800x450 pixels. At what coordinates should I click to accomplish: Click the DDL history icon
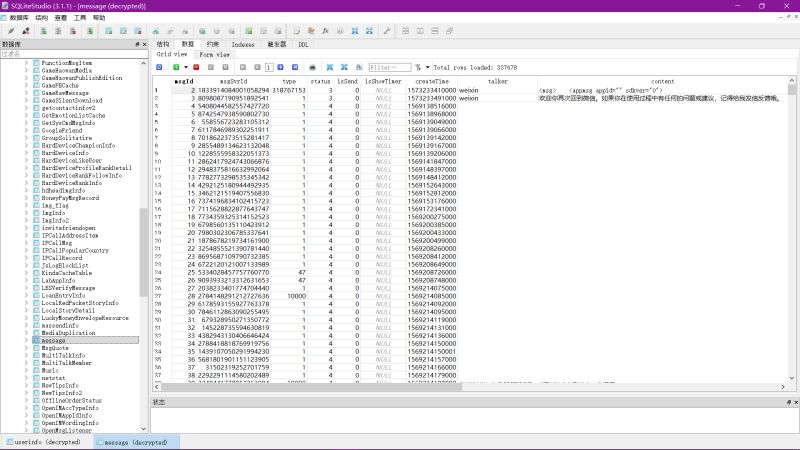coord(311,31)
